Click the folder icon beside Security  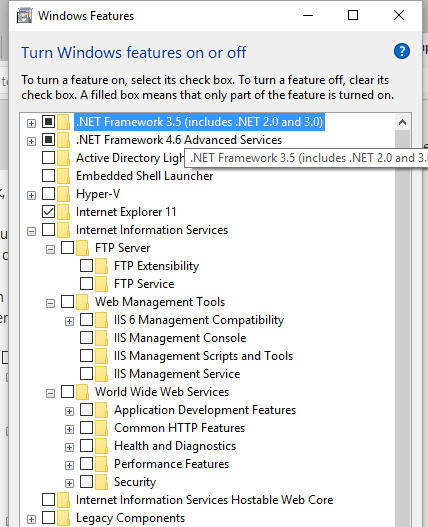pos(101,482)
